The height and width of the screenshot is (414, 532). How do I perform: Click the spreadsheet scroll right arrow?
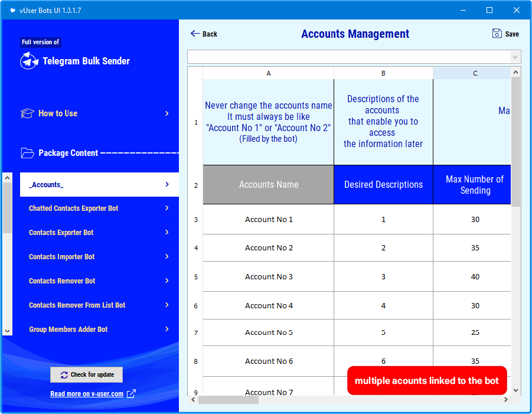[506, 400]
